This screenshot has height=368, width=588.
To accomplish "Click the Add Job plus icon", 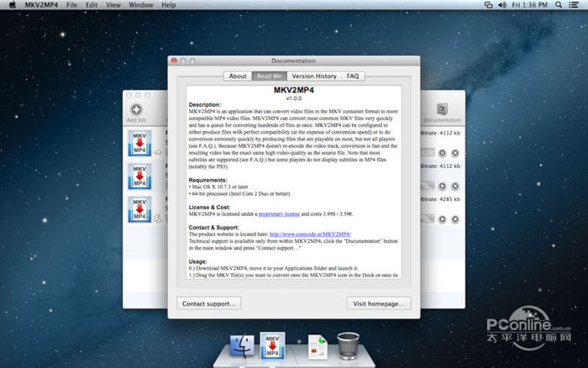I will 136,109.
